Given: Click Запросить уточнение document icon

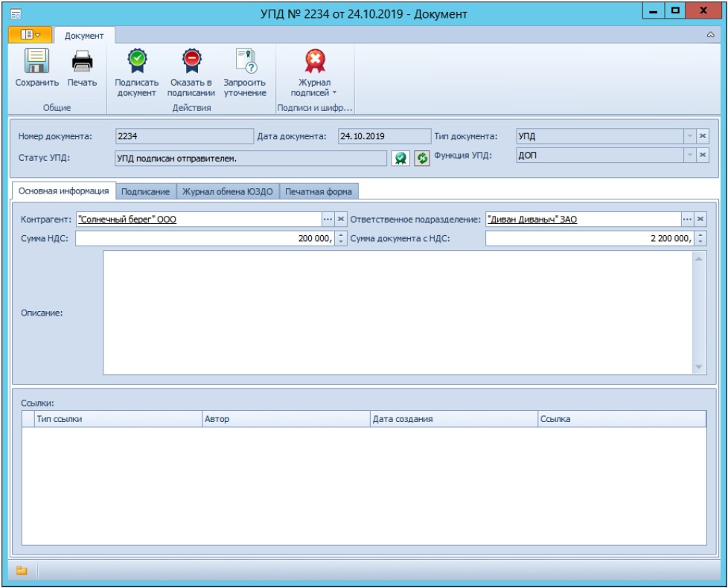Looking at the screenshot, I should point(246,61).
